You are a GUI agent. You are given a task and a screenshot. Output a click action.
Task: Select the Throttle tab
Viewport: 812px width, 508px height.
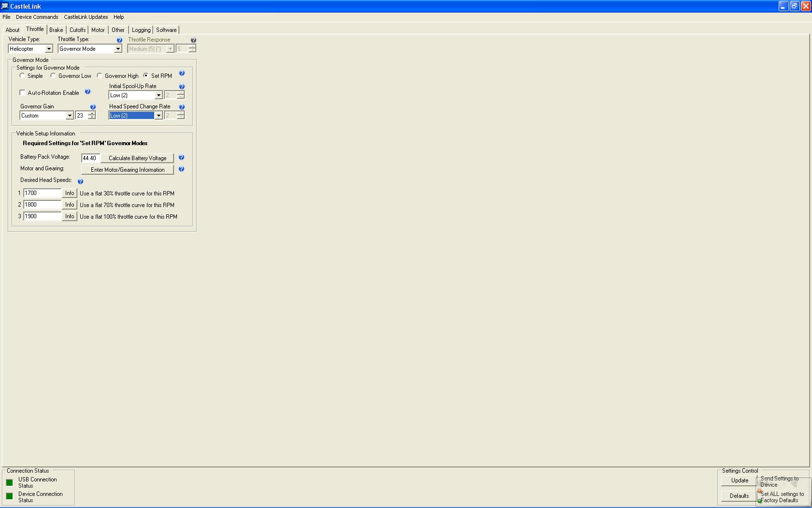click(35, 29)
